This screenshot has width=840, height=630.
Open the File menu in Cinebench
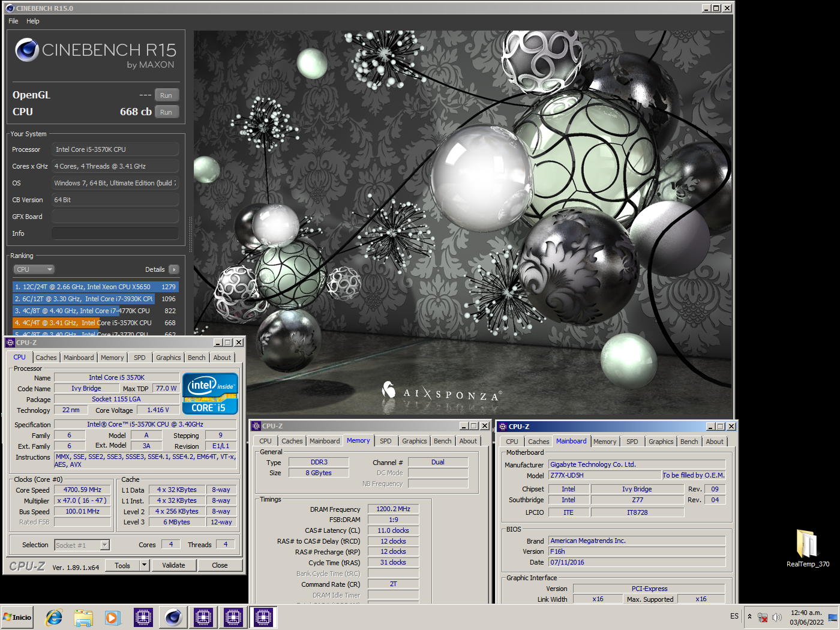click(13, 21)
